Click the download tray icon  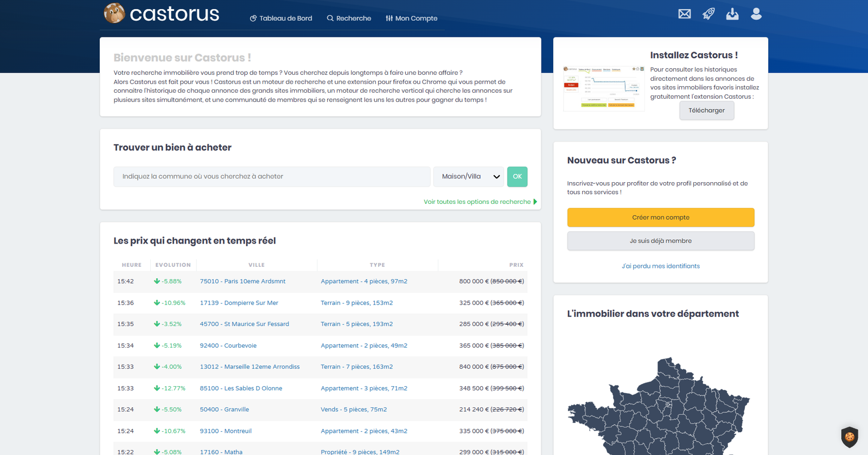732,14
